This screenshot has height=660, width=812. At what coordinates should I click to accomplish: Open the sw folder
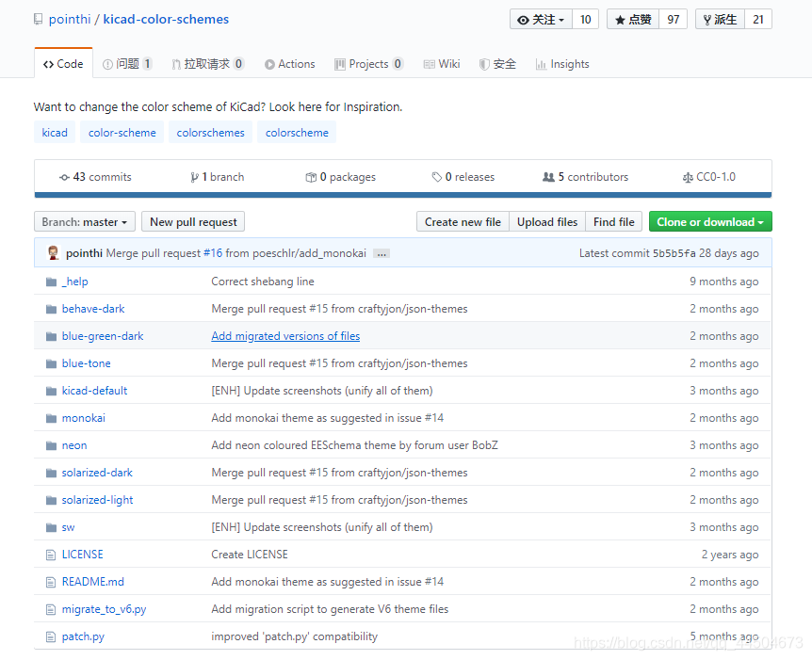(69, 527)
